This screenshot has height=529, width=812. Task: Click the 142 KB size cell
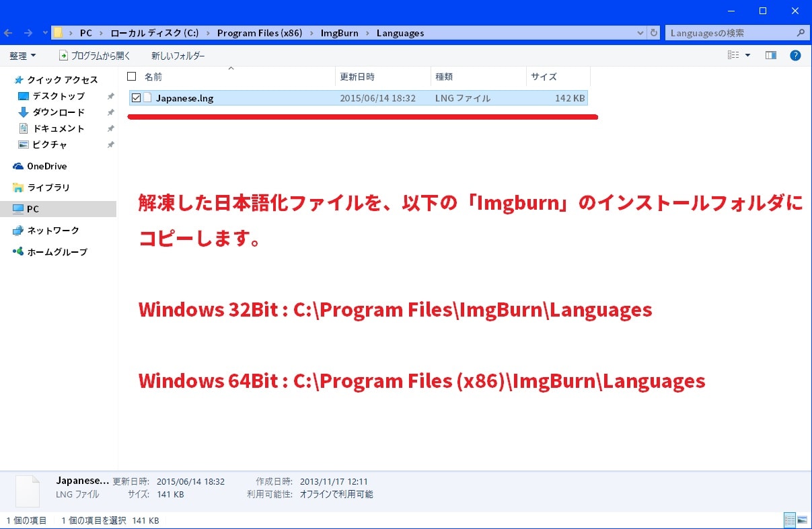pyautogui.click(x=570, y=98)
